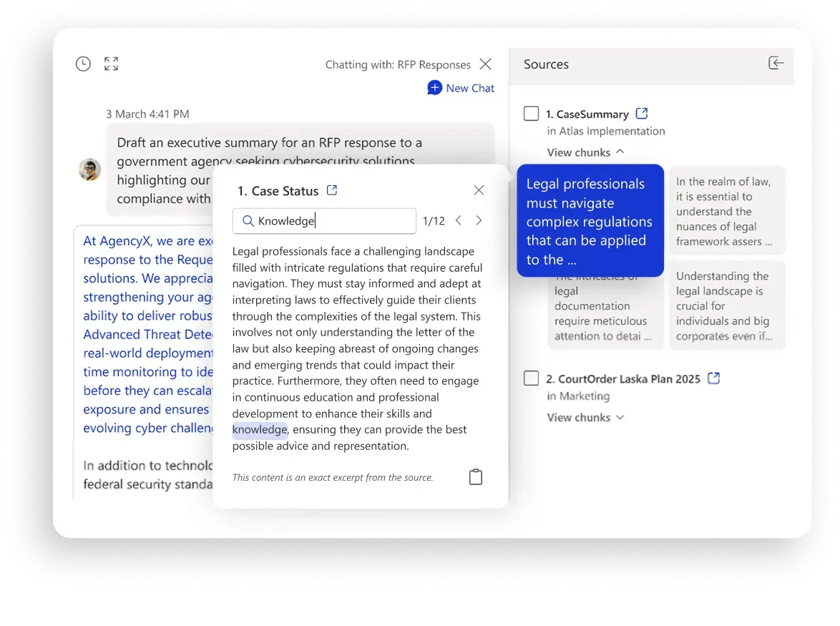Go to previous search match
Viewport: 840px width, 626px height.
[459, 220]
